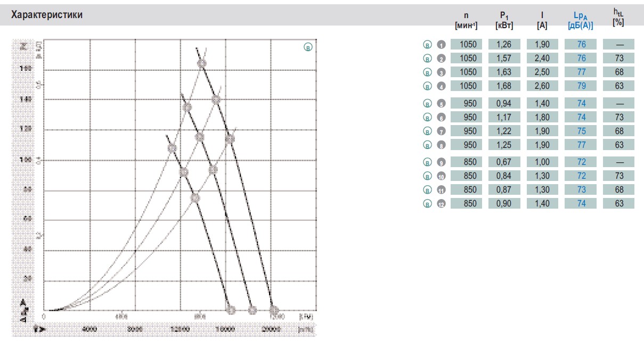The image size is (644, 347).
Task: Click the 1050 speed cell in row 1
Action: (466, 45)
